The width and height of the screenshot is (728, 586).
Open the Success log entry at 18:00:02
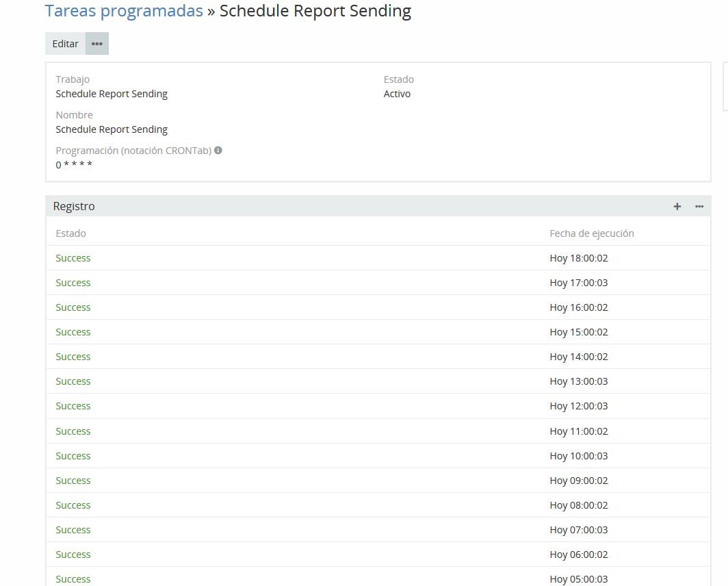tap(73, 258)
